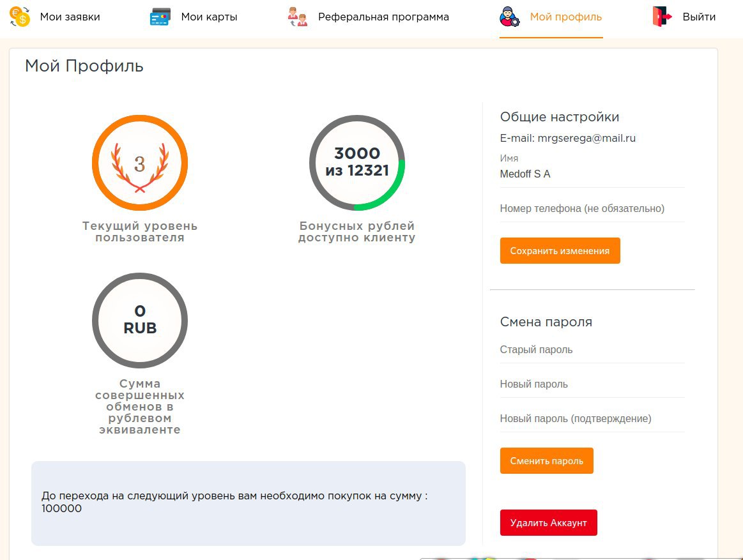
Task: Click the coins exchange icon beside Мои заявки
Action: point(19,17)
